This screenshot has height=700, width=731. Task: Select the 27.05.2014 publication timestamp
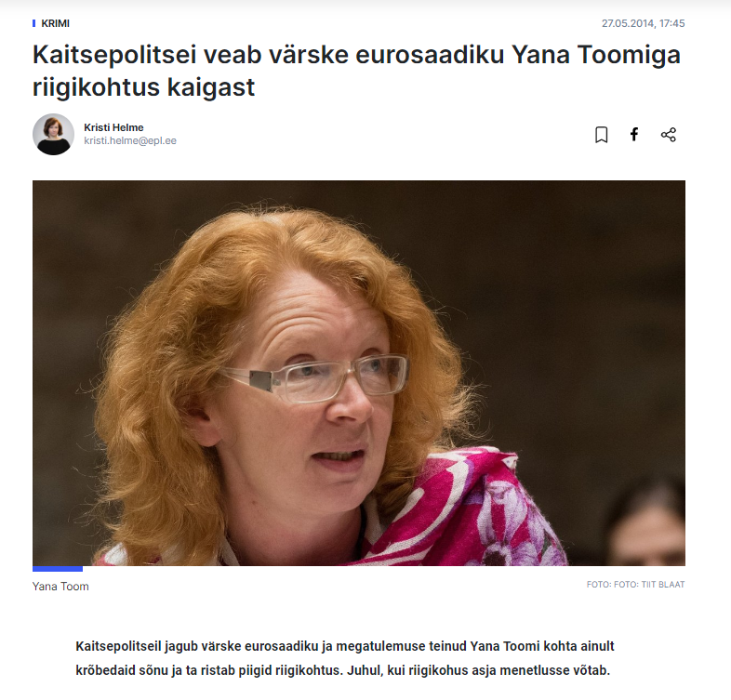click(643, 23)
